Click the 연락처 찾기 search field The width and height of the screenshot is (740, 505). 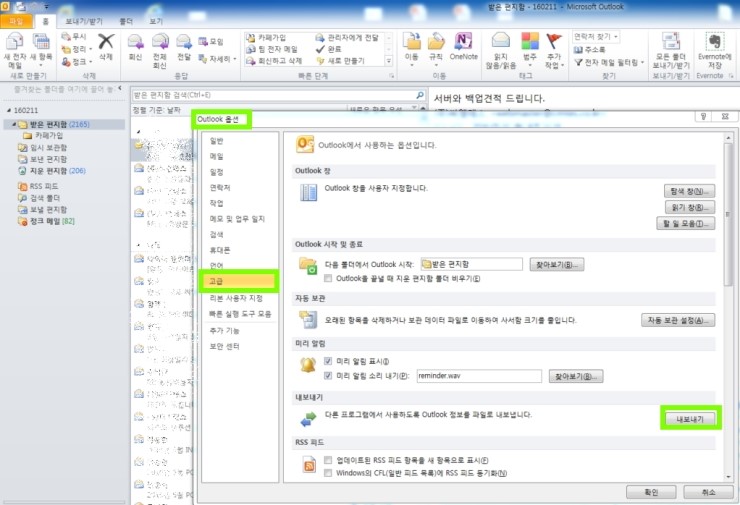[596, 37]
